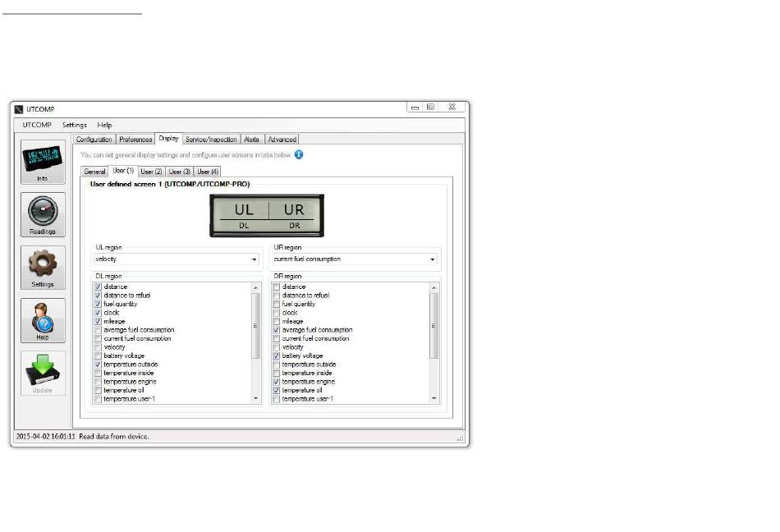Click DL region list scroll-up arrow
The width and height of the screenshot is (780, 532).
pos(255,287)
